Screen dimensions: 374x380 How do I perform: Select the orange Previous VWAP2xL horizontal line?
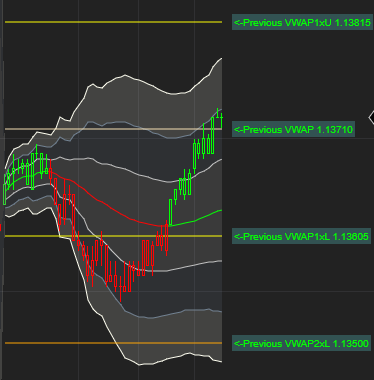[113, 343]
